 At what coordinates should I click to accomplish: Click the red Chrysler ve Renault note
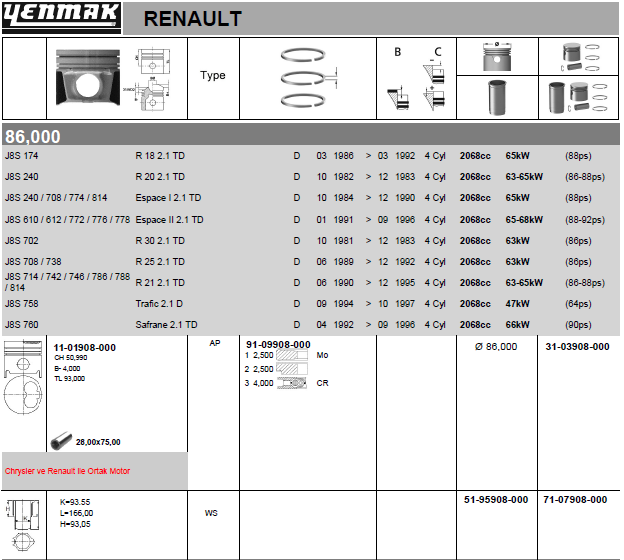(67, 471)
